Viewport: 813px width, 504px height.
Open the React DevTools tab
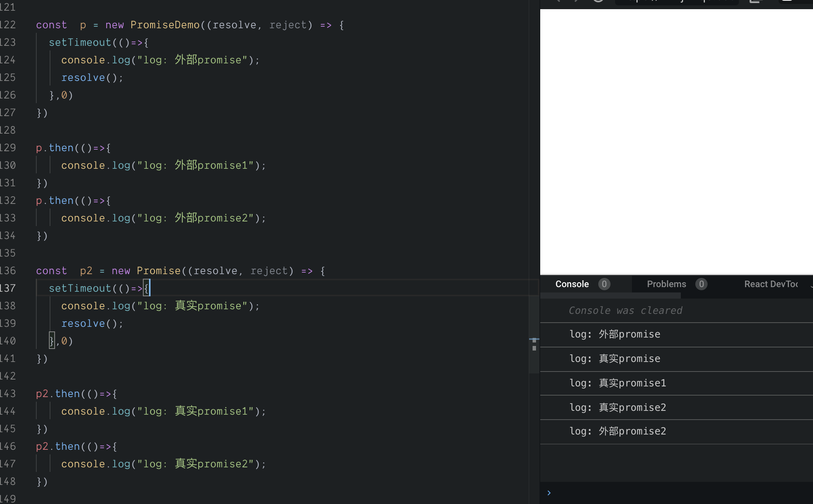coord(771,284)
